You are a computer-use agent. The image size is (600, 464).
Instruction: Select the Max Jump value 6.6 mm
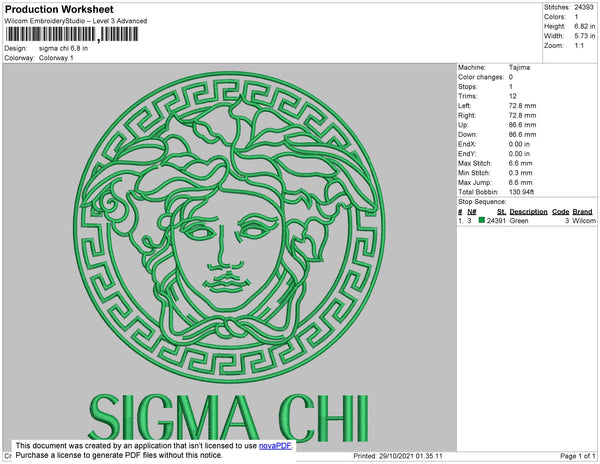pyautogui.click(x=520, y=182)
